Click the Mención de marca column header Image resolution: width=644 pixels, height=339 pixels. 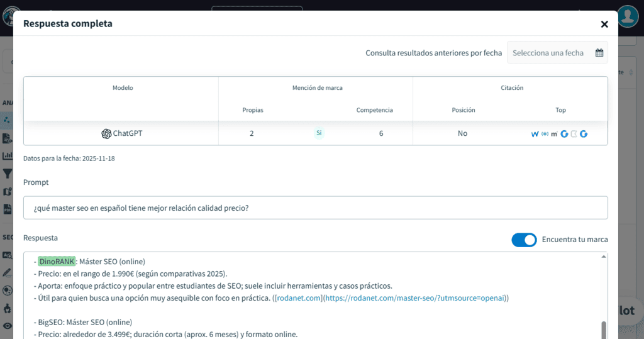pos(317,87)
